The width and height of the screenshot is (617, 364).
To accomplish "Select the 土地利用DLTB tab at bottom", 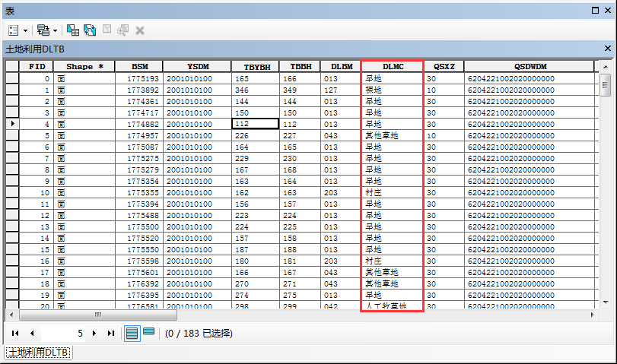I will (x=38, y=352).
